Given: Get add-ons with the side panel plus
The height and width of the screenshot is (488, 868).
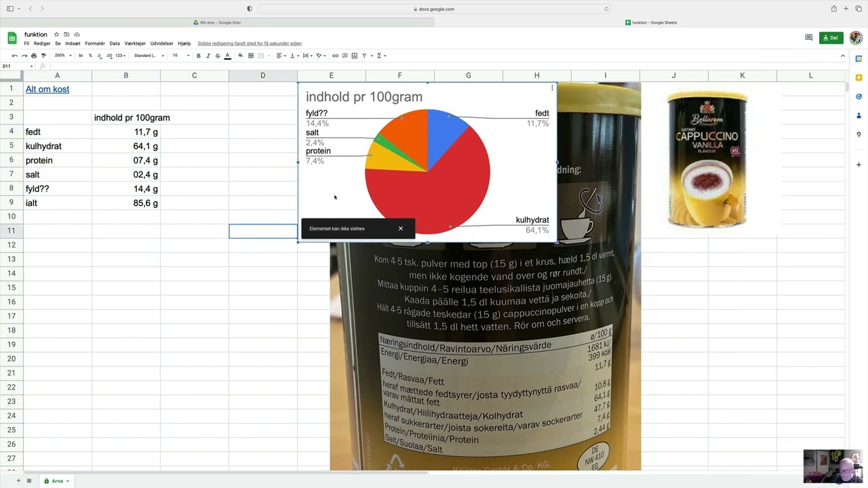Looking at the screenshot, I should point(859,165).
